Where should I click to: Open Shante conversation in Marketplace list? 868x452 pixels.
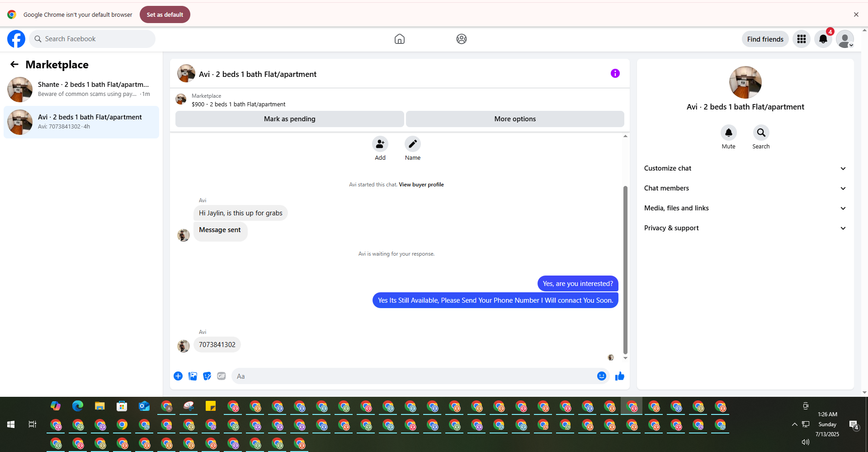81,89
